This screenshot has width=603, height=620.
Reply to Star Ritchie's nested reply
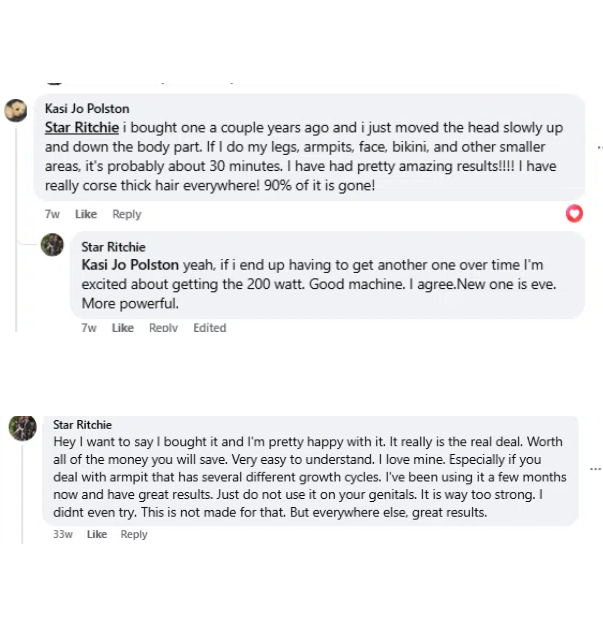click(x=163, y=328)
